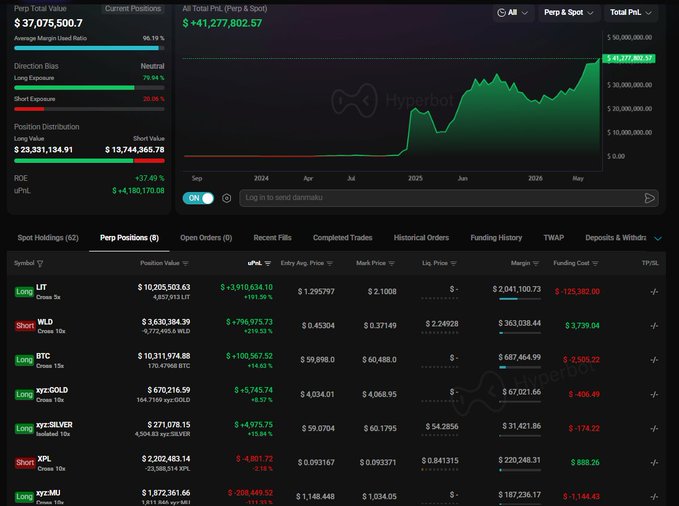The width and height of the screenshot is (679, 506).
Task: Click the Long badge on xyz:GOLD row
Action: (24, 395)
